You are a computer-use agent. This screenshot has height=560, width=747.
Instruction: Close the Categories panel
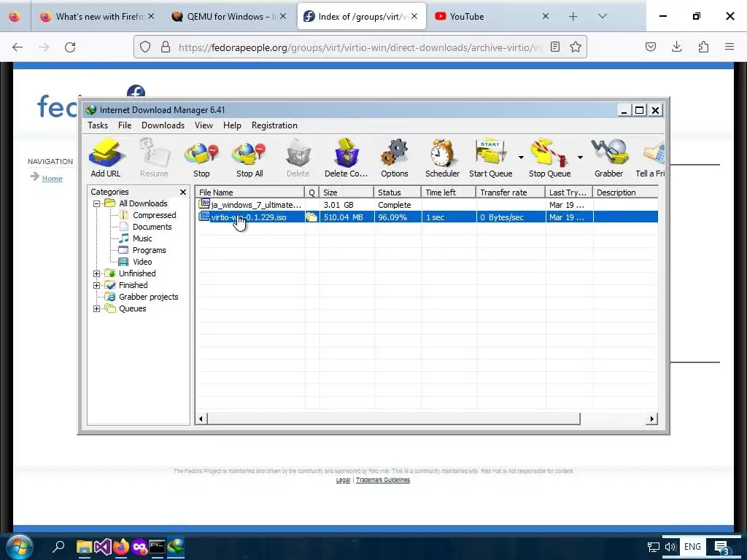pos(183,192)
